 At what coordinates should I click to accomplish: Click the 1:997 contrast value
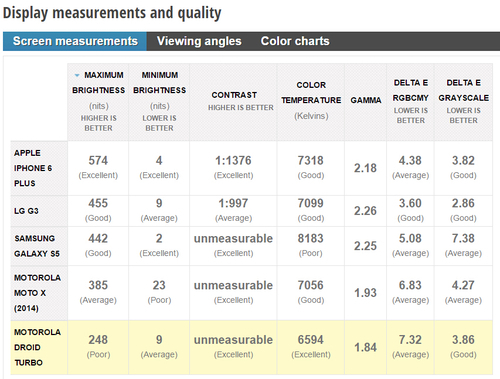click(233, 203)
